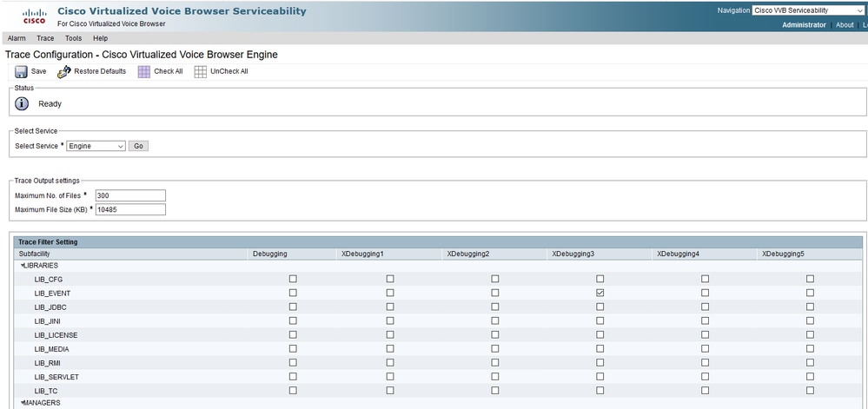Screen dimensions: 868x409
Task: Open the Select Service dropdown
Action: (x=96, y=146)
